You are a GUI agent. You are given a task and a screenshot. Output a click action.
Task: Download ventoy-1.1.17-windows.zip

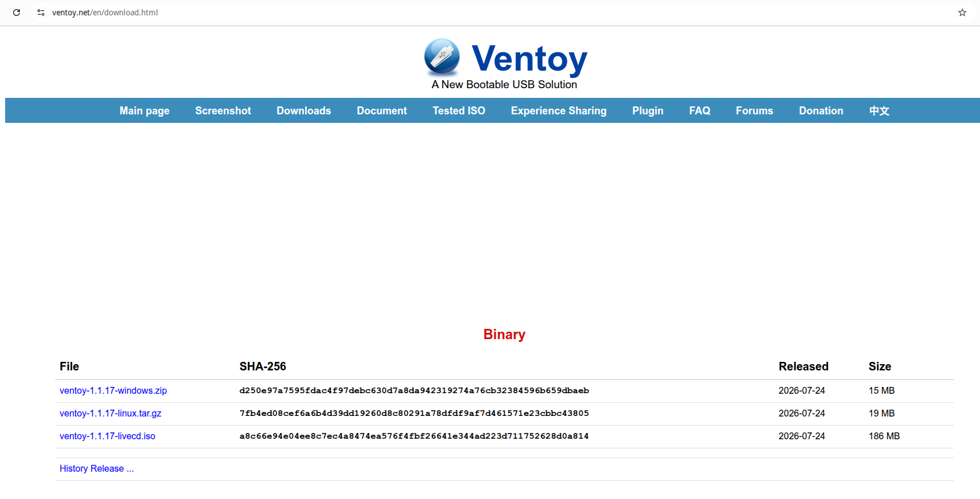pos(113,391)
